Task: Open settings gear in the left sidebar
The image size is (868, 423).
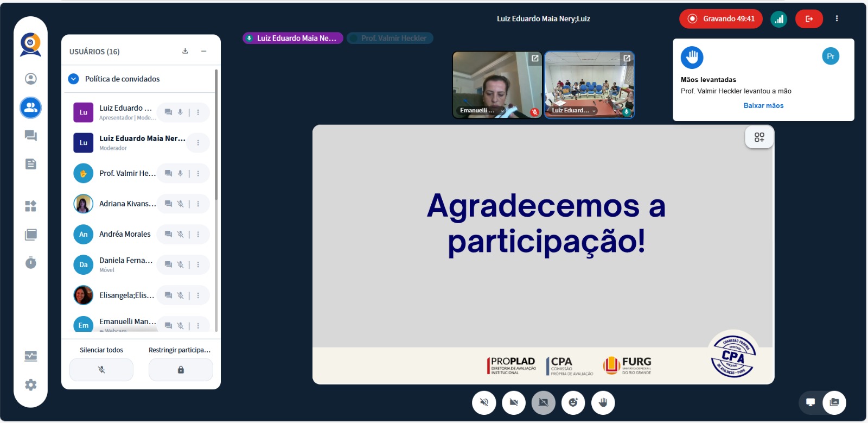Action: [31, 385]
